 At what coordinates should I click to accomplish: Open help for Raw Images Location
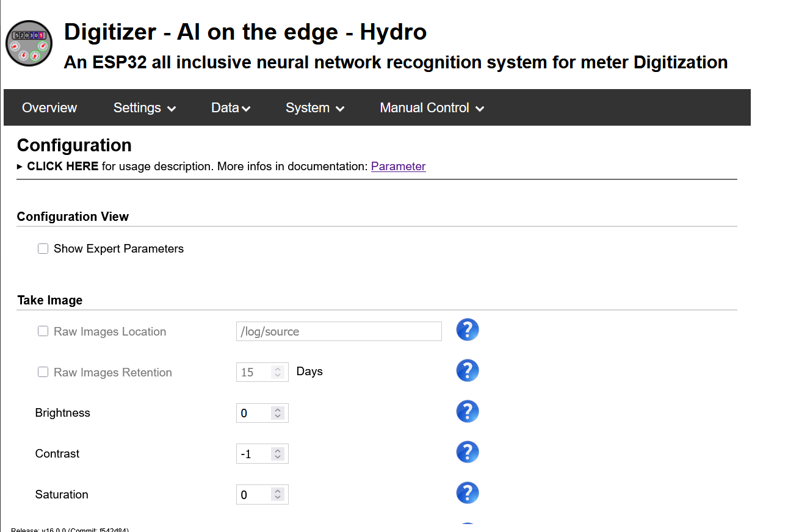pos(467,330)
